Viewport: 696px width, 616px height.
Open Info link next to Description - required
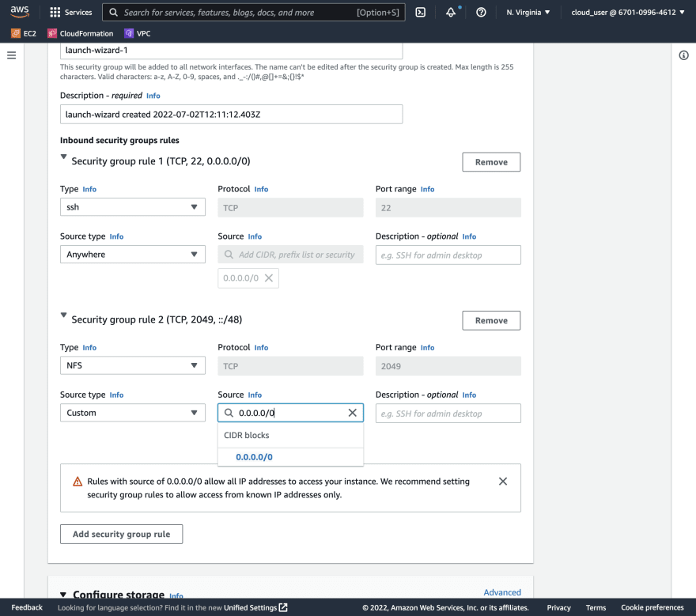click(153, 96)
